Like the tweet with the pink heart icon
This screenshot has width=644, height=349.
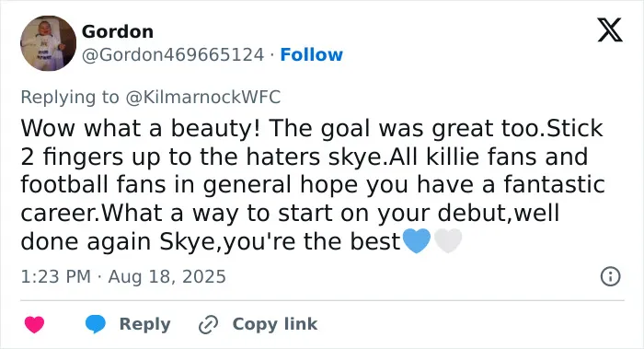(x=35, y=324)
